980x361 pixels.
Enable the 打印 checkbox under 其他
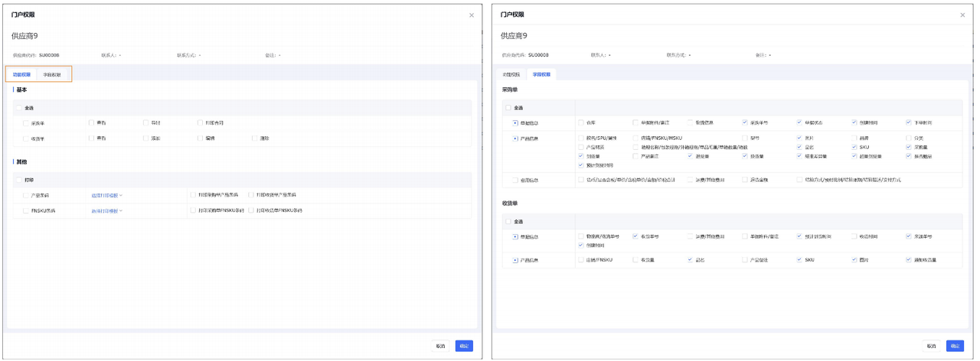pyautogui.click(x=19, y=180)
